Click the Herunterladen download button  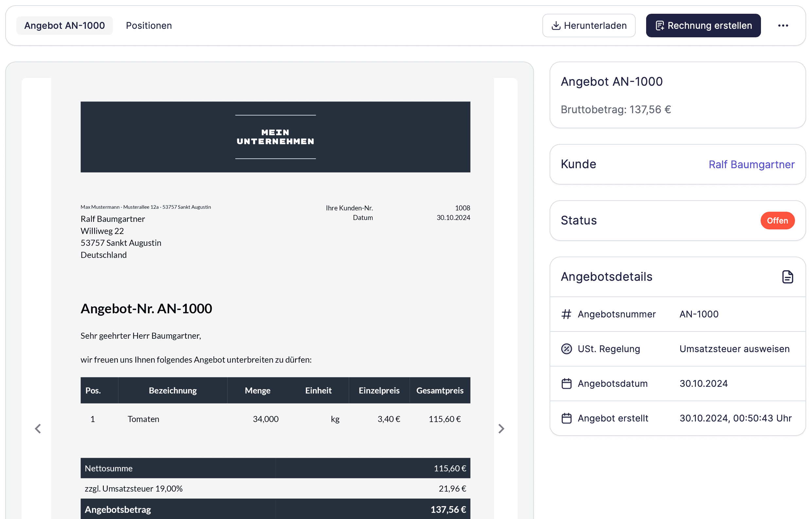coord(589,26)
